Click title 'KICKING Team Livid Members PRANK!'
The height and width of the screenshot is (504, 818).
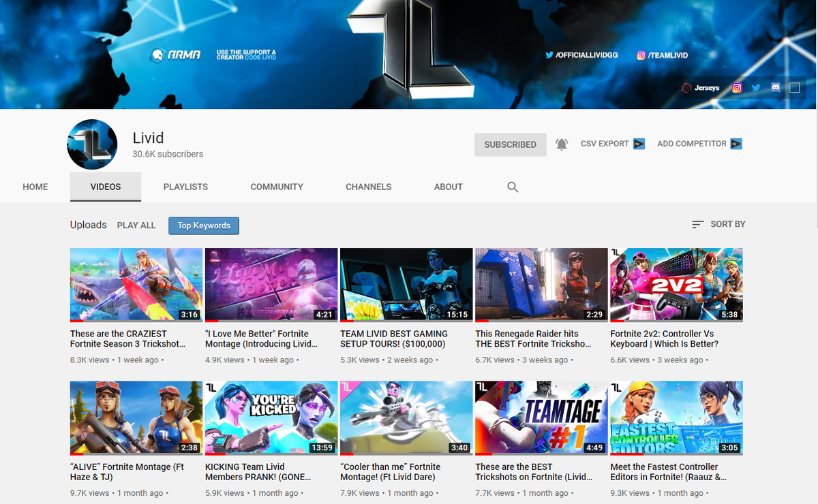pyautogui.click(x=258, y=472)
